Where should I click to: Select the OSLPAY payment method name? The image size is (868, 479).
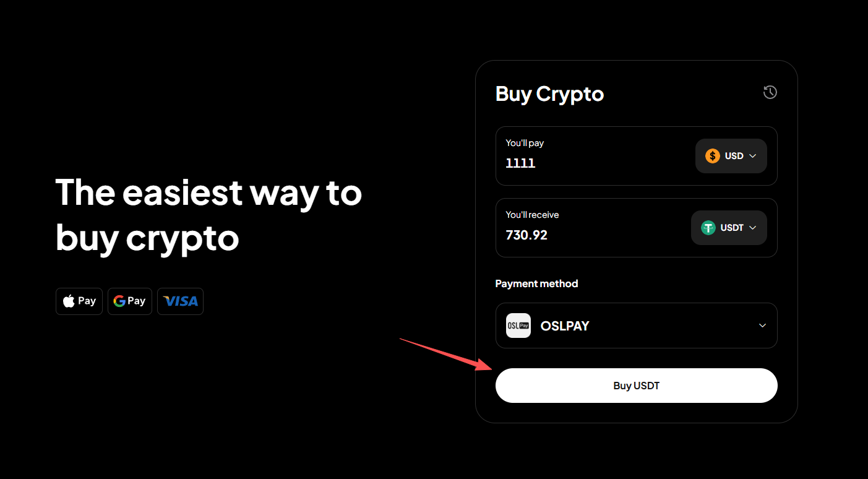tap(565, 326)
